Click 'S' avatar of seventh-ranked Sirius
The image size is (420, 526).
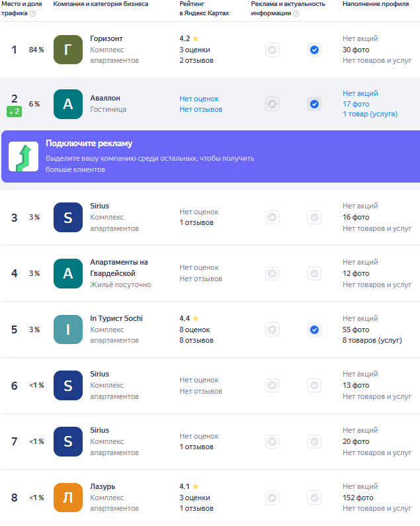(x=68, y=441)
